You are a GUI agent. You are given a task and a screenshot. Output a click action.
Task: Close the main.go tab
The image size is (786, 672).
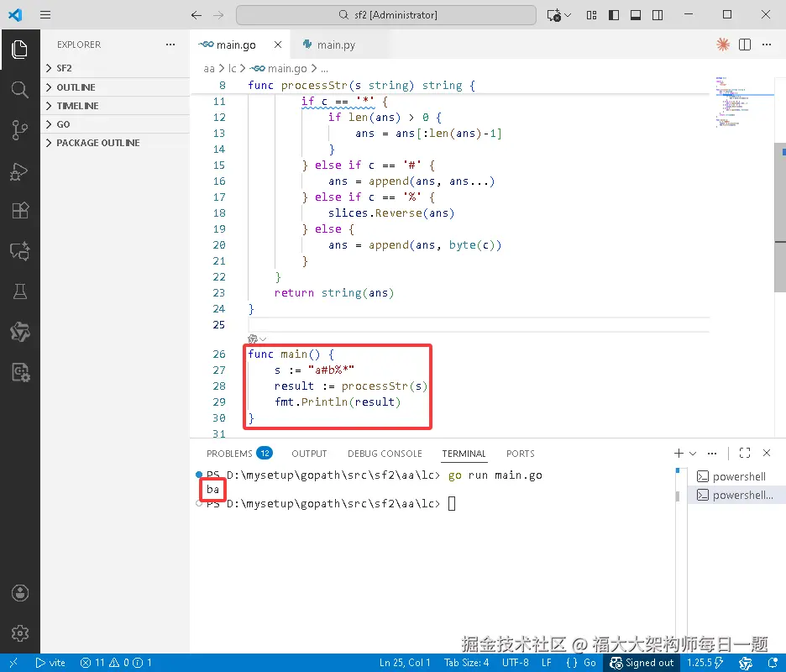[278, 45]
